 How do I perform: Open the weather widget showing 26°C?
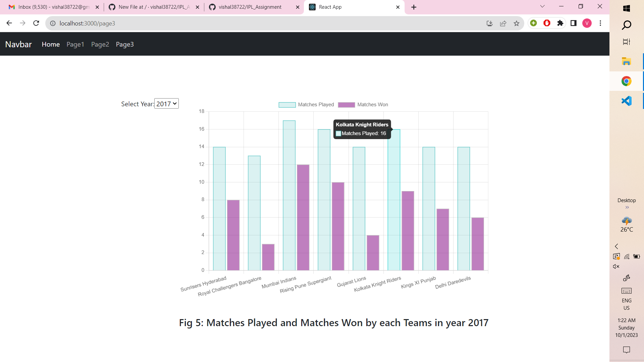[x=627, y=225]
